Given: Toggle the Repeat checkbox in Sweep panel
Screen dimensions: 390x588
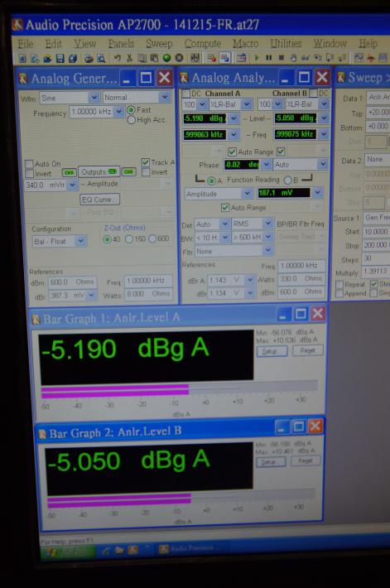Looking at the screenshot, I should [339, 284].
